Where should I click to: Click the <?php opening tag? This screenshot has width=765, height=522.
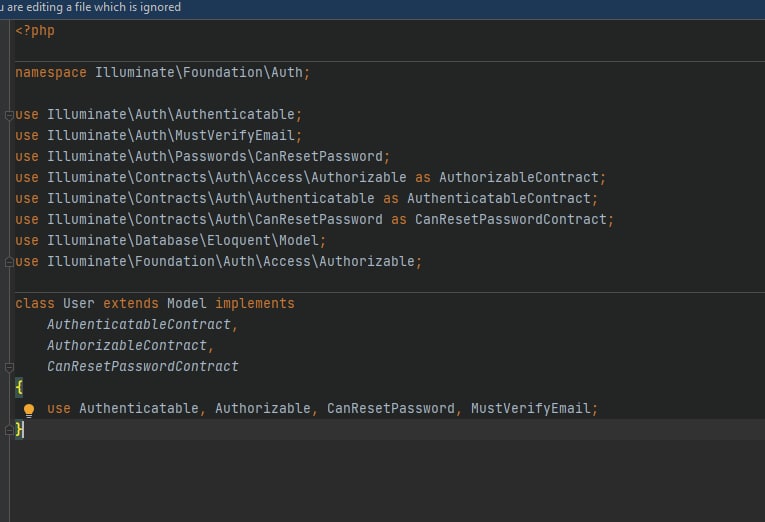[35, 30]
